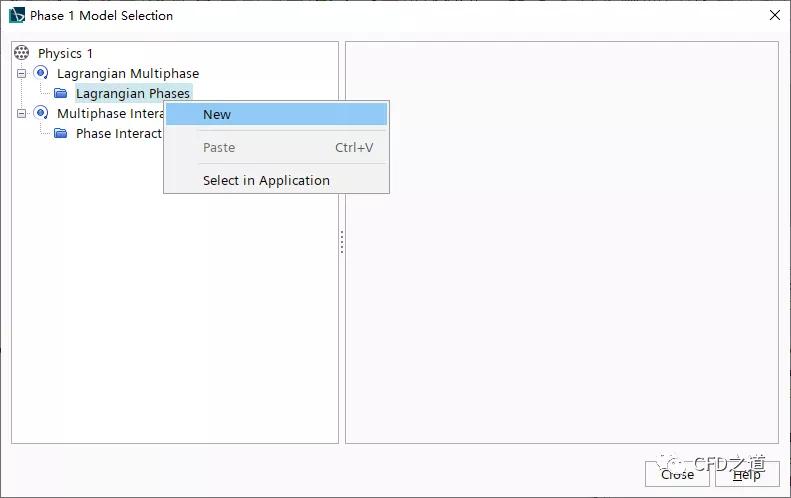Select the Lagrangian Multiphase label

point(128,74)
